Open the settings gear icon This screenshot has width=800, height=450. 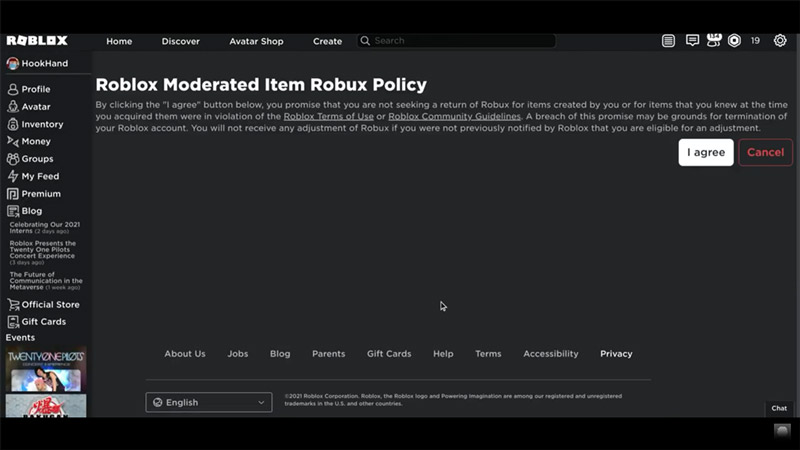[780, 41]
